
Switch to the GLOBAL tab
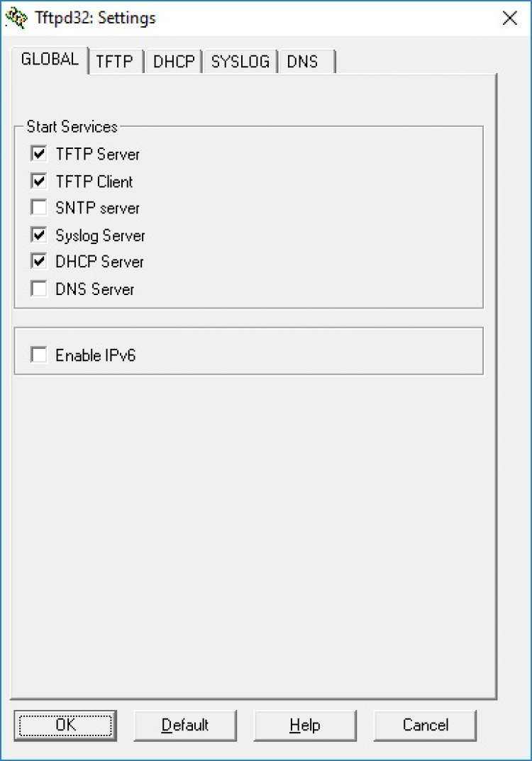tap(50, 60)
